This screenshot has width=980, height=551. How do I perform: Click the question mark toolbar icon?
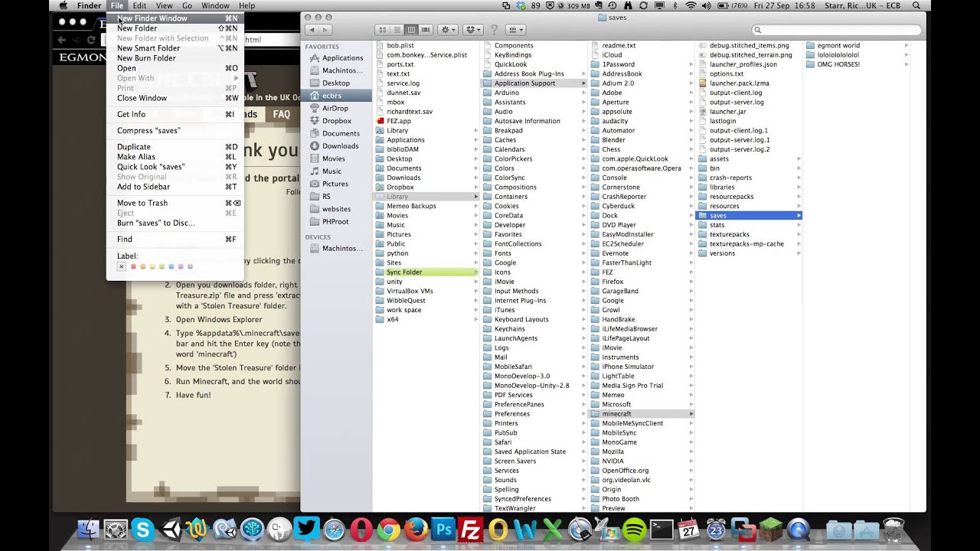[x=495, y=30]
